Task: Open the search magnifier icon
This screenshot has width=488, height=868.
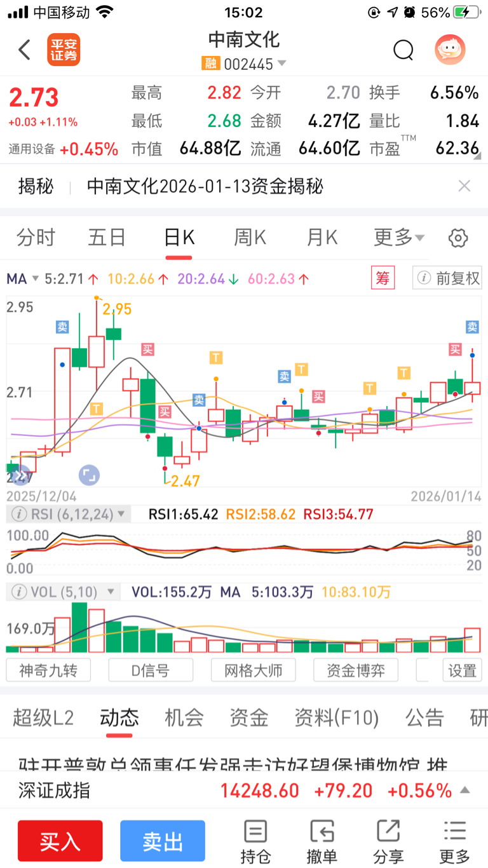Action: pos(403,50)
